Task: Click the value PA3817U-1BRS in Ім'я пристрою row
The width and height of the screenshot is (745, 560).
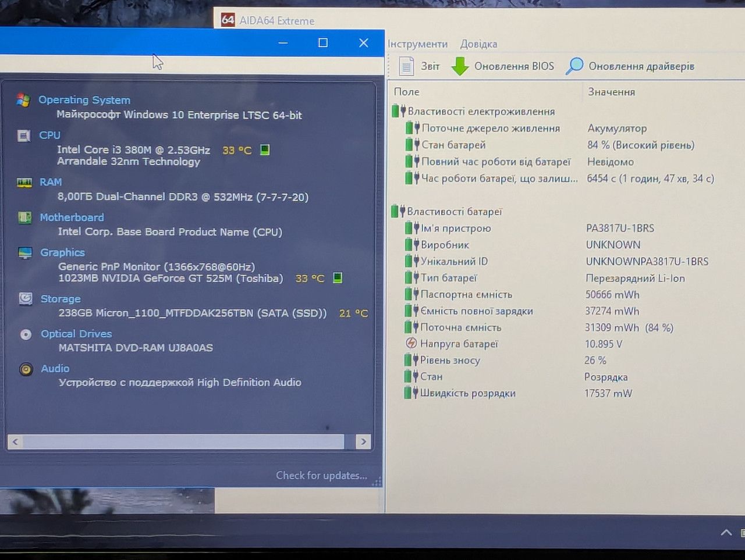Action: (x=620, y=228)
